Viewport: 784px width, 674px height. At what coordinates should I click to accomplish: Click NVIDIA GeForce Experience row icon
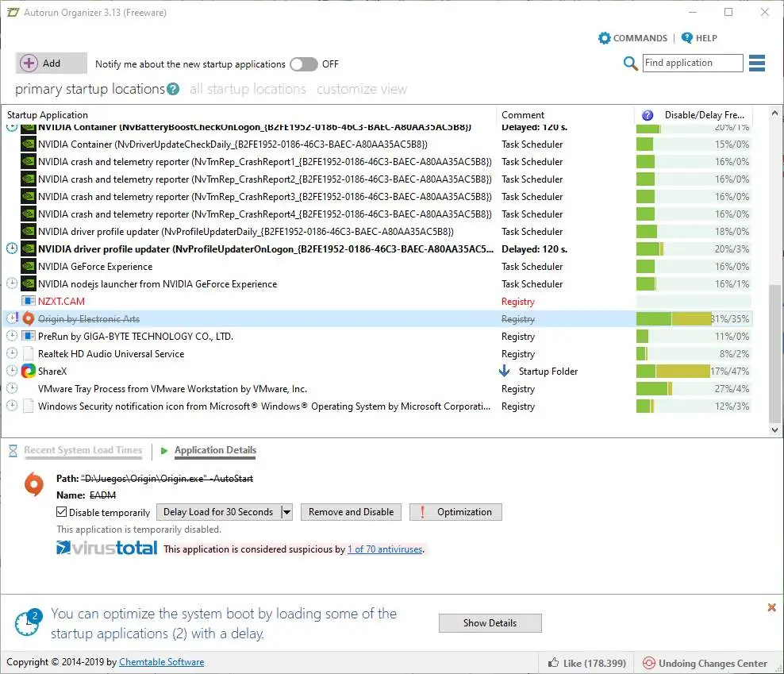point(29,266)
